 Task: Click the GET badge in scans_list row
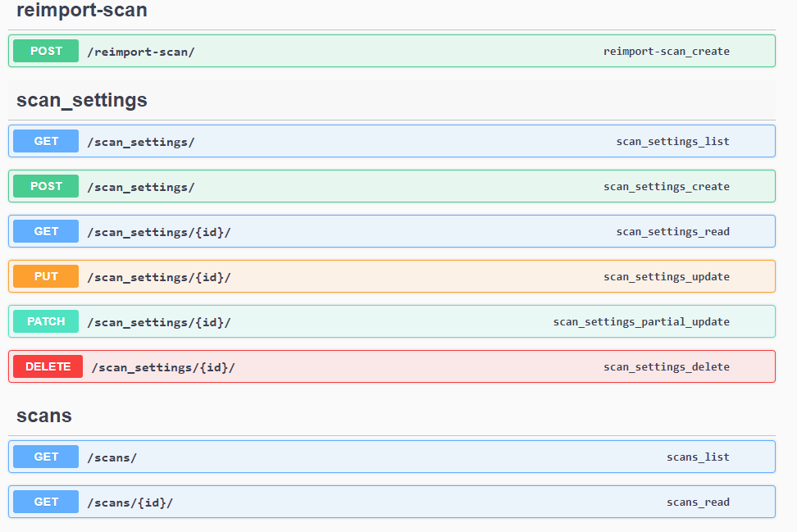point(46,457)
